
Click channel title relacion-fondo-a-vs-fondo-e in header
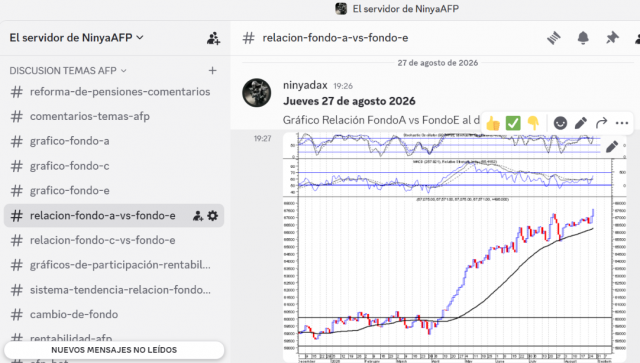(x=335, y=38)
